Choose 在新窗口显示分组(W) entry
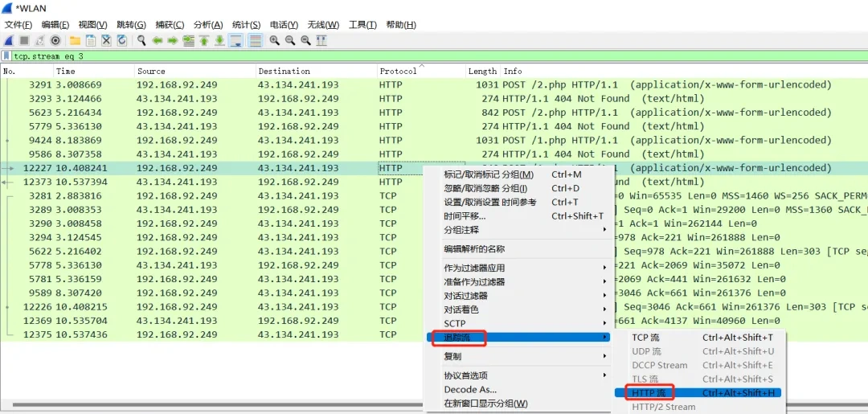868x414 pixels. [x=518, y=404]
